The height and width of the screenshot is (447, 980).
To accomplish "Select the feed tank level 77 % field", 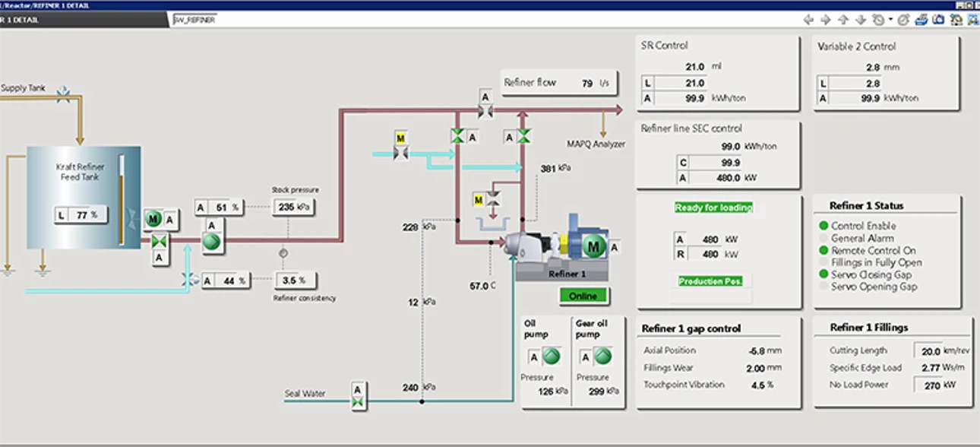I will [80, 215].
